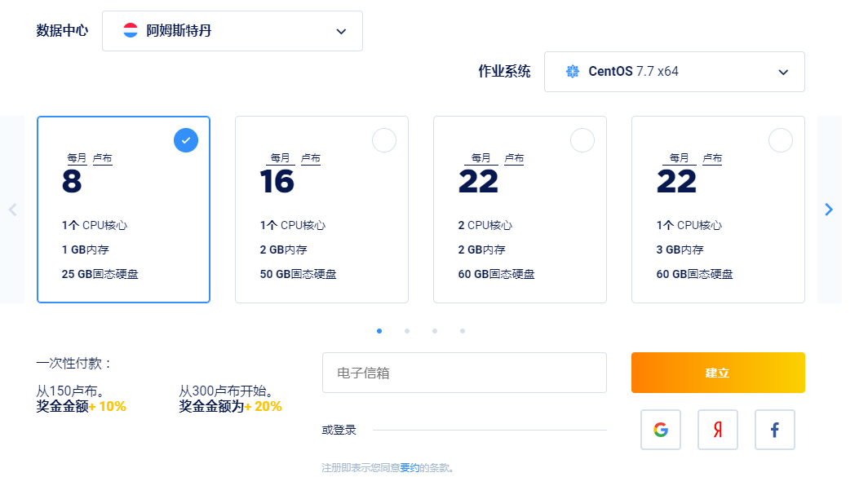Click the Google login icon

(x=661, y=430)
